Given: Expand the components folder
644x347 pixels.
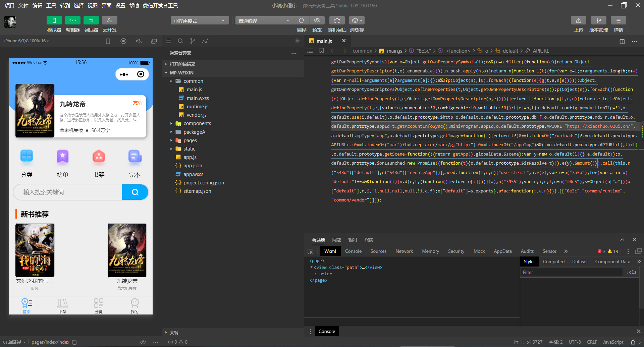Looking at the screenshot, I should click(x=233, y=123).
